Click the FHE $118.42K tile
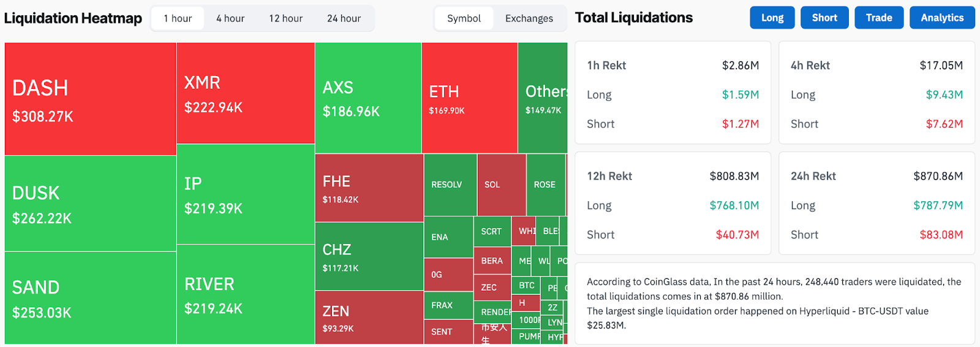The height and width of the screenshot is (347, 980). [x=369, y=188]
